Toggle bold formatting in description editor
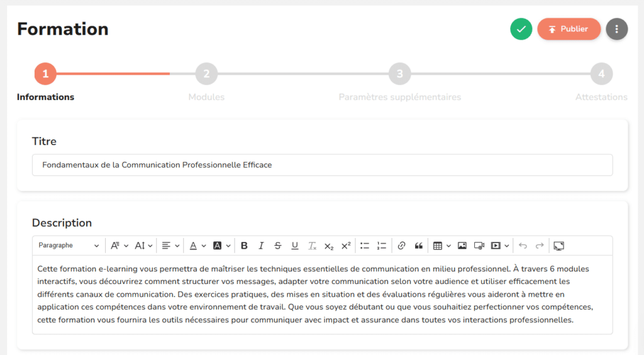Viewport: 644px width, 355px height. tap(244, 246)
